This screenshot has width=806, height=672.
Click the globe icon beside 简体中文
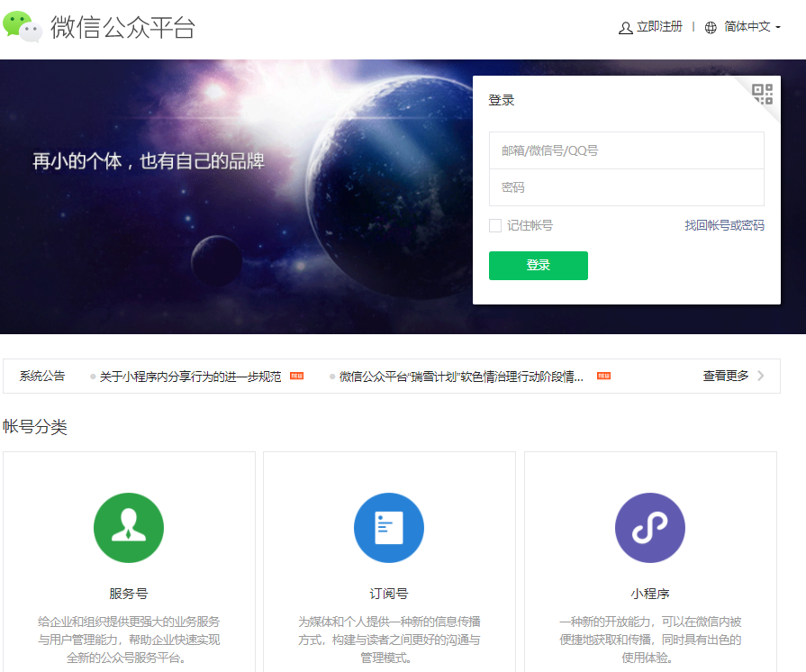pos(711,27)
